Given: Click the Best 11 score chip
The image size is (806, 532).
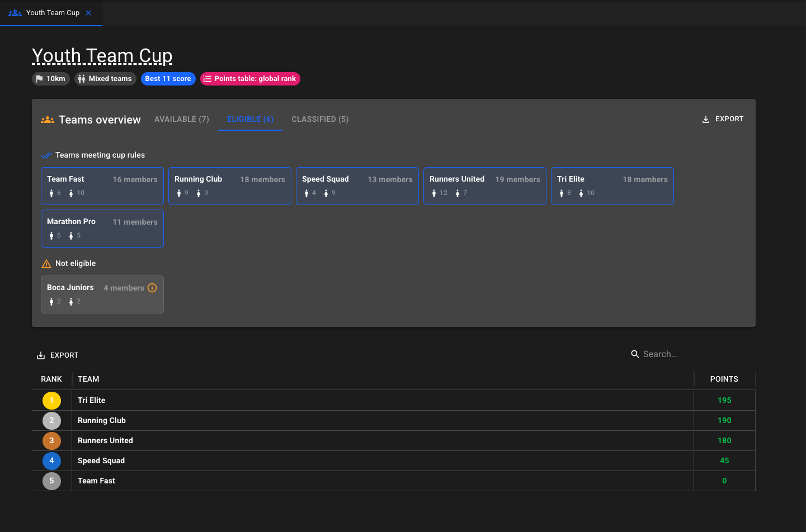Looking at the screenshot, I should [168, 79].
